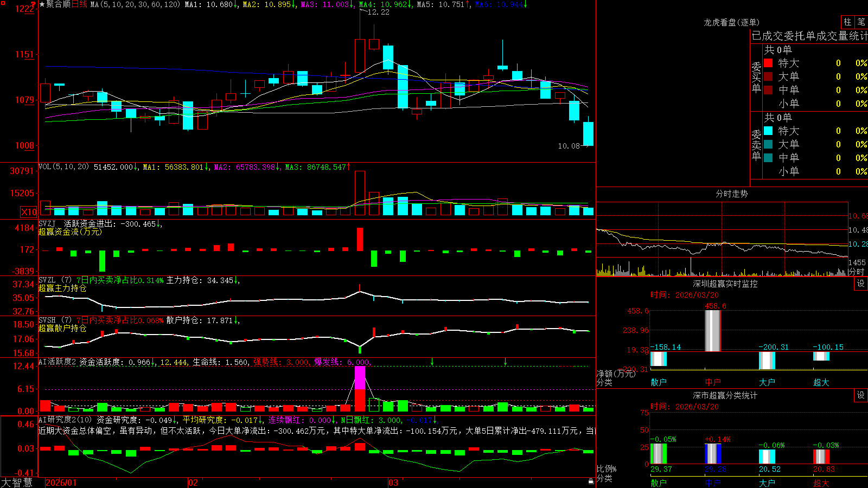Image resolution: width=868 pixels, height=488 pixels.
Task: Click the 超赢资金流(万元) label
Action: tap(70, 232)
